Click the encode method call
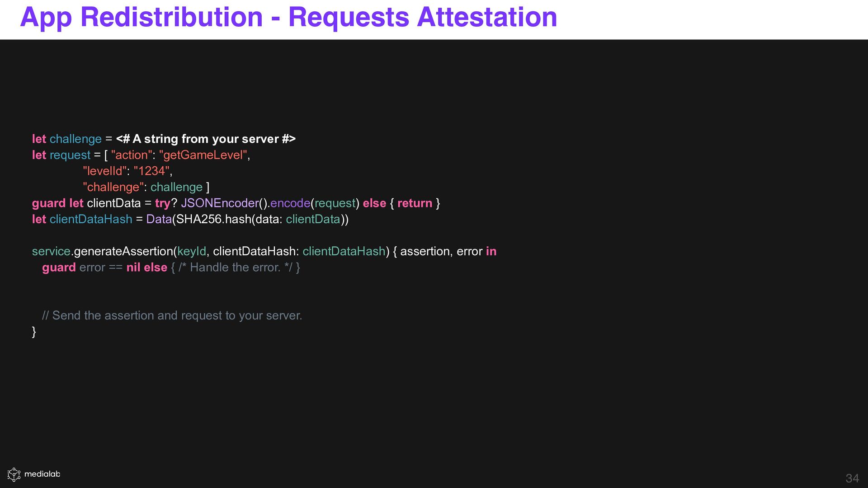The height and width of the screenshot is (488, 868). (290, 203)
